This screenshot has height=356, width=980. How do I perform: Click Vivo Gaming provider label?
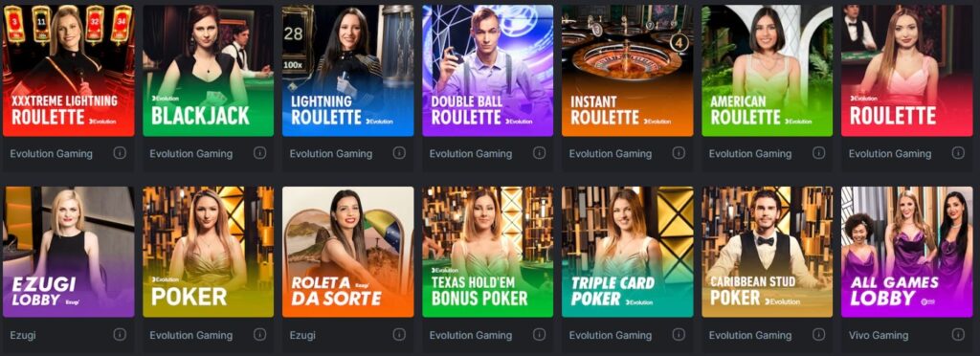(879, 335)
